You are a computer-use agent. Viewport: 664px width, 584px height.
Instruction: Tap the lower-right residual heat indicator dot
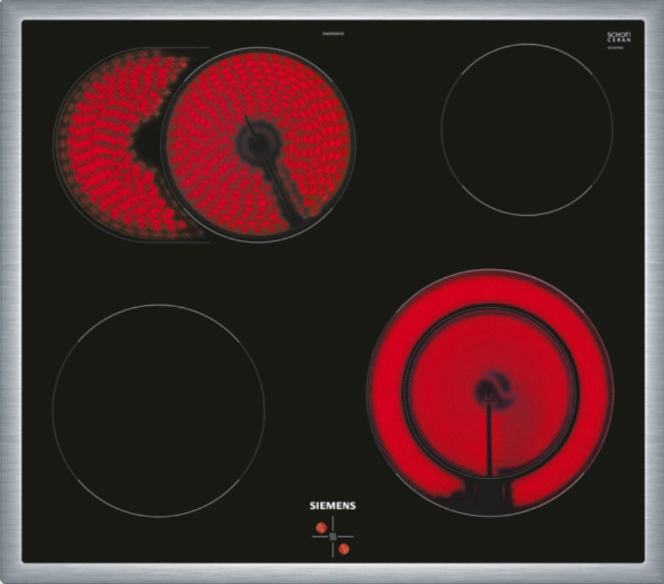[x=343, y=548]
